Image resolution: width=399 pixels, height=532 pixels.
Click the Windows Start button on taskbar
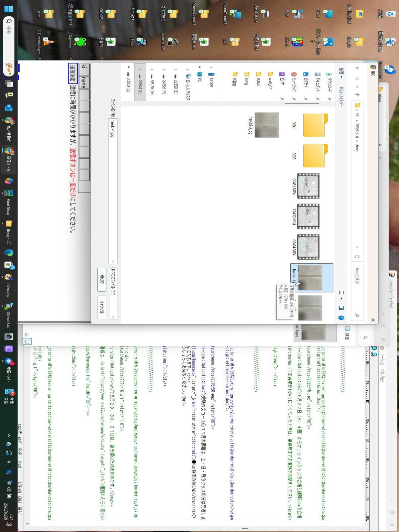[9, 9]
